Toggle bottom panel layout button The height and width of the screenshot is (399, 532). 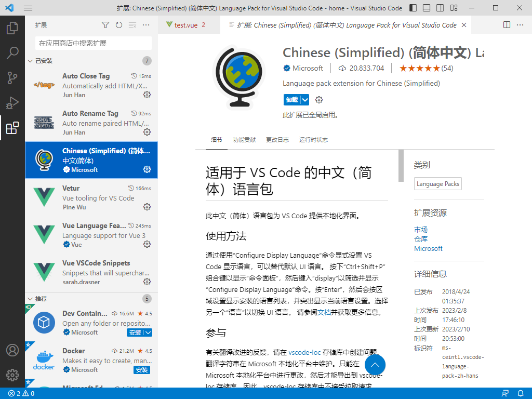[427, 8]
